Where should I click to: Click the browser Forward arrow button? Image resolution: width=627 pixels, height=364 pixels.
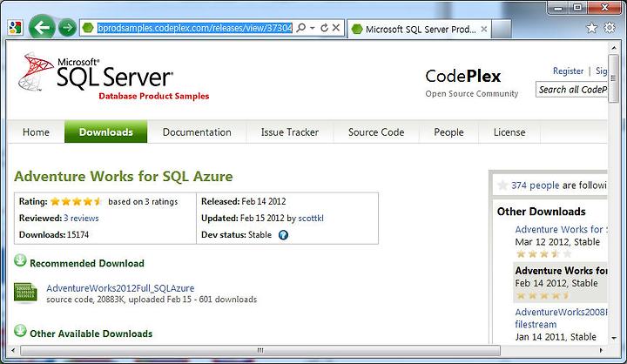tap(67, 28)
